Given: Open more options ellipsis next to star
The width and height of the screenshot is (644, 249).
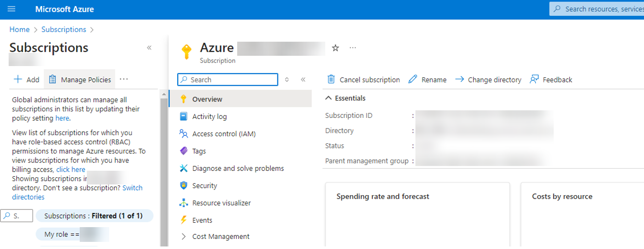Looking at the screenshot, I should pos(353,48).
